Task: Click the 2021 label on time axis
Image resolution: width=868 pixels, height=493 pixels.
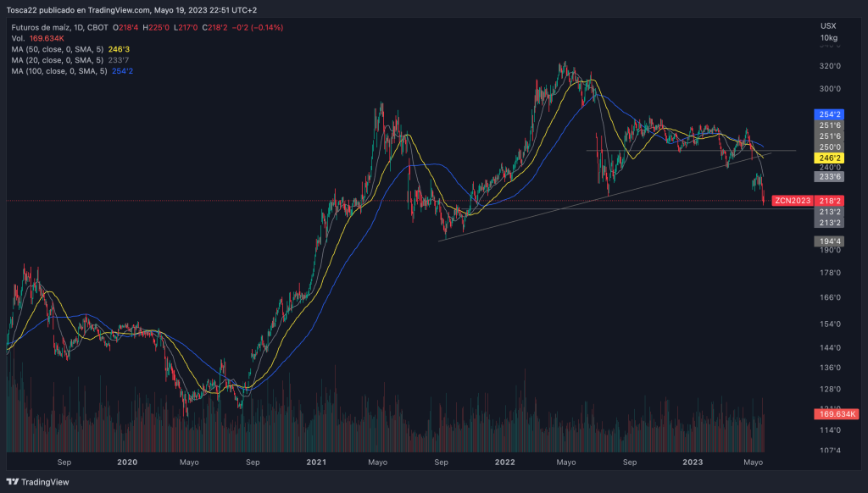Action: click(x=315, y=463)
